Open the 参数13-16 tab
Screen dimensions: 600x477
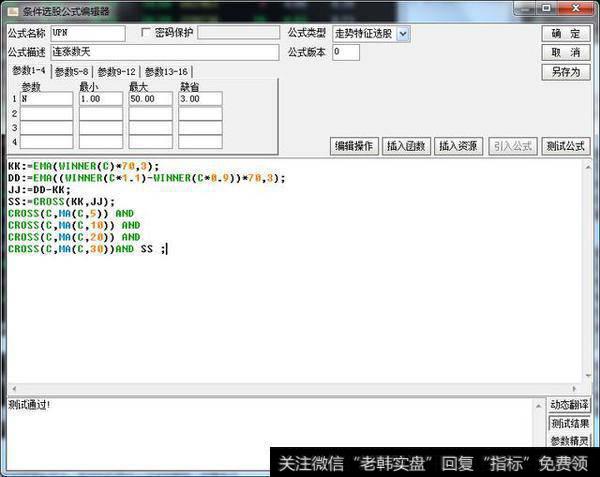point(166,72)
